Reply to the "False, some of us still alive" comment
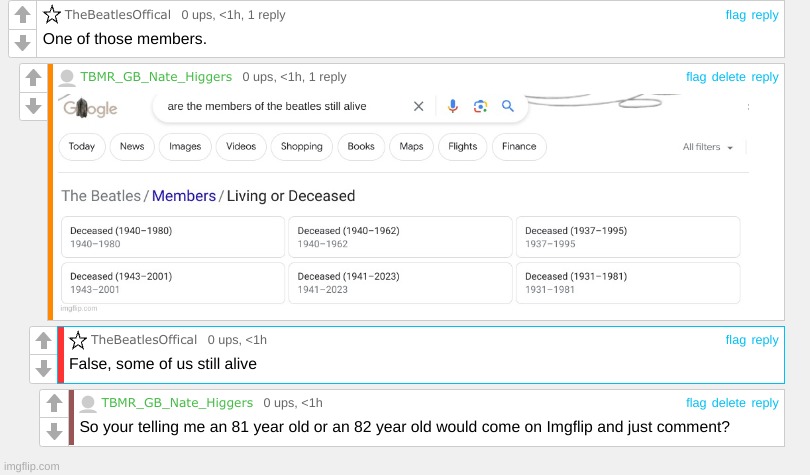This screenshot has width=810, height=475. [765, 340]
